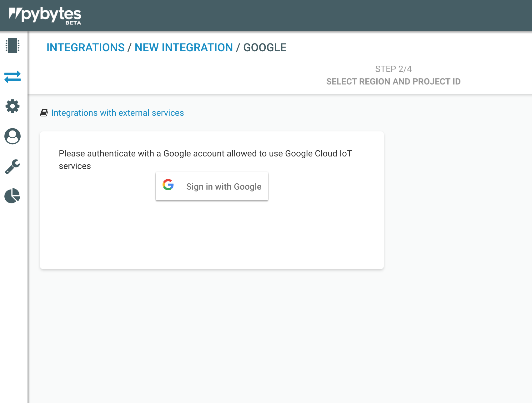Screen dimensions: 532x403
Task: Select the integrations arrows icon in sidebar
Action: coord(12,77)
